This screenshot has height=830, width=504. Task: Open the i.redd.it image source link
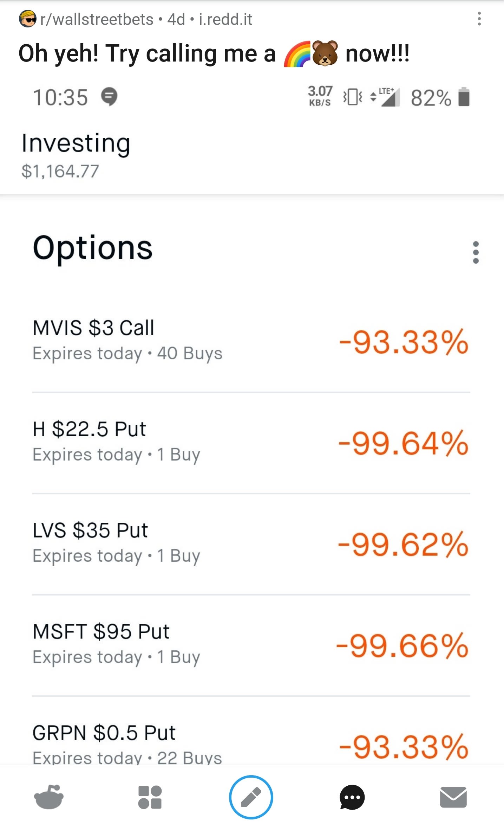pos(225,20)
